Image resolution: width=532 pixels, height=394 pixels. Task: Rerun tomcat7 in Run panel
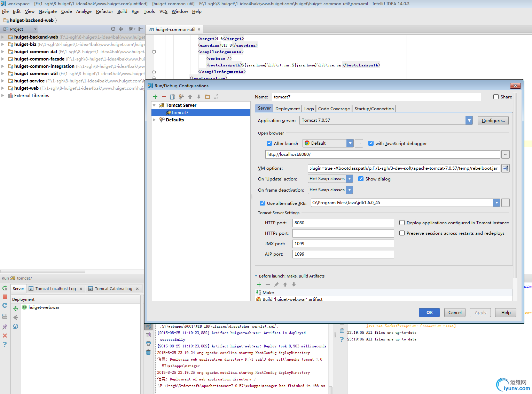pos(5,288)
